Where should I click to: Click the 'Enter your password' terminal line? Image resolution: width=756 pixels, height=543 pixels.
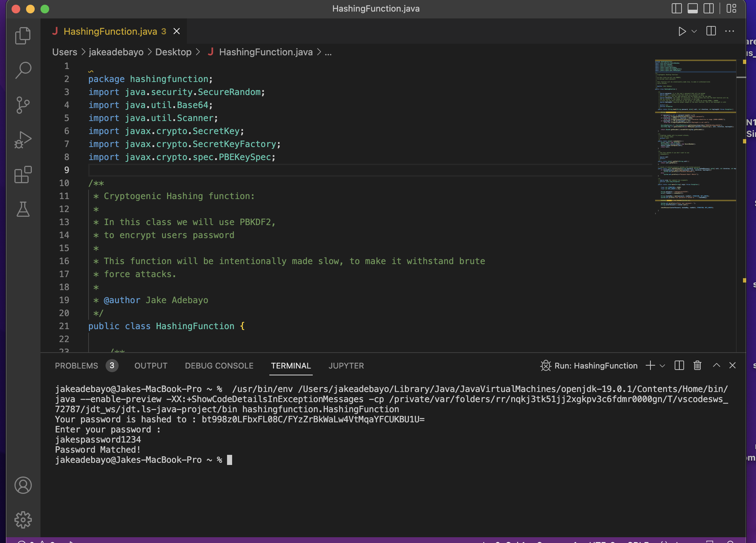coord(108,429)
